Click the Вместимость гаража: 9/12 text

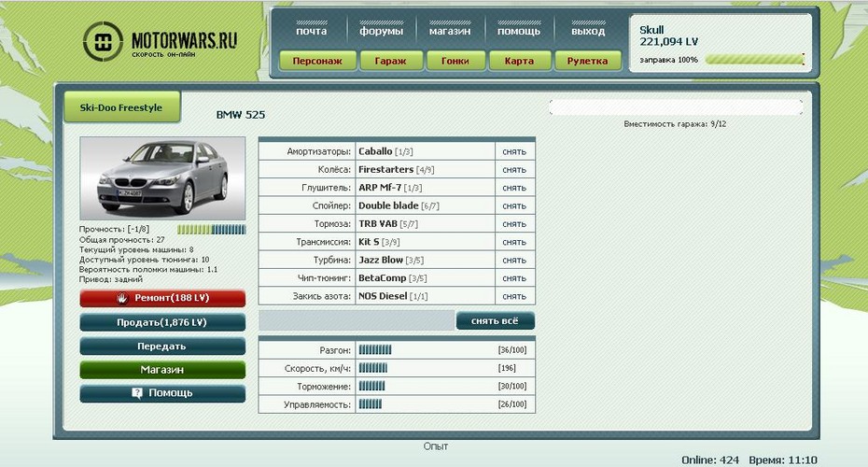pyautogui.click(x=675, y=124)
